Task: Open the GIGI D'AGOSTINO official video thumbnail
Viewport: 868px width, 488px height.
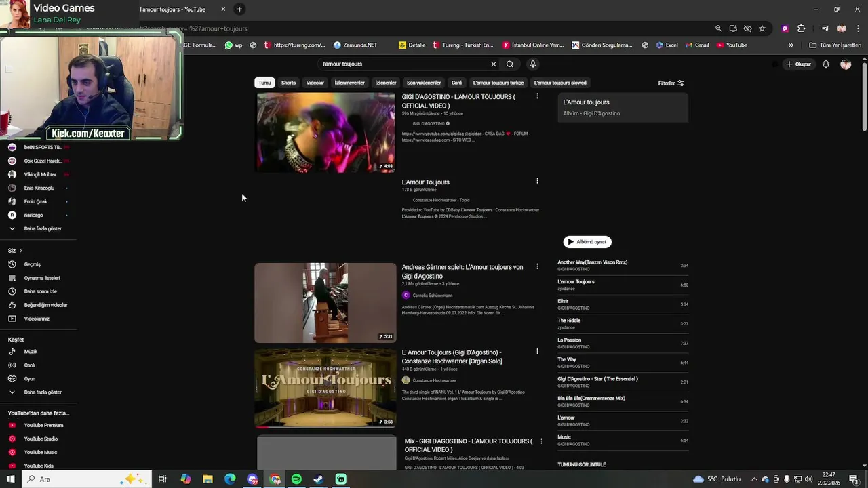Action: point(325,132)
